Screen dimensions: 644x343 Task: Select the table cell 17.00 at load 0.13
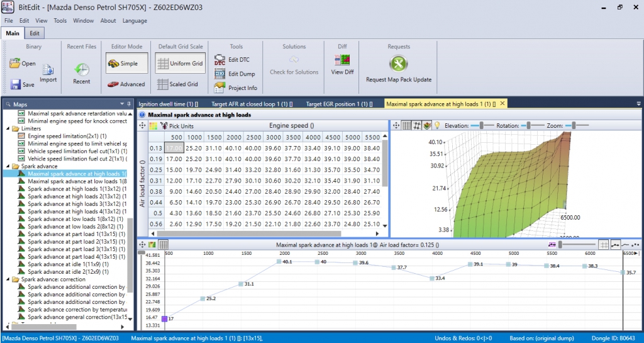point(174,148)
